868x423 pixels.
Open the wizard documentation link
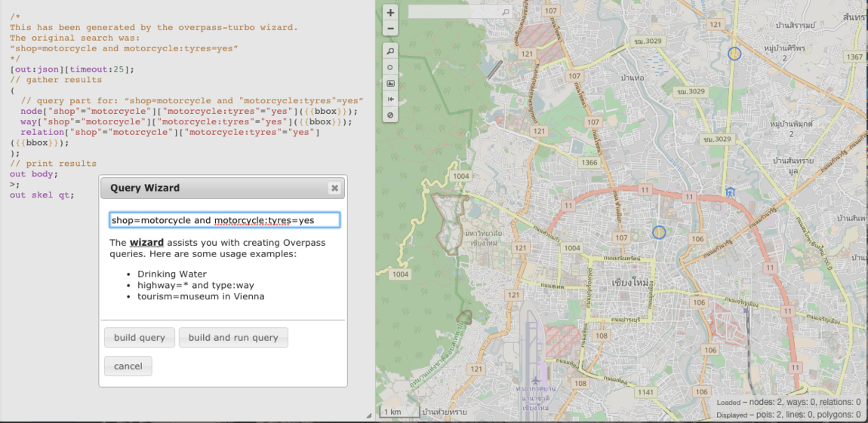coord(146,242)
